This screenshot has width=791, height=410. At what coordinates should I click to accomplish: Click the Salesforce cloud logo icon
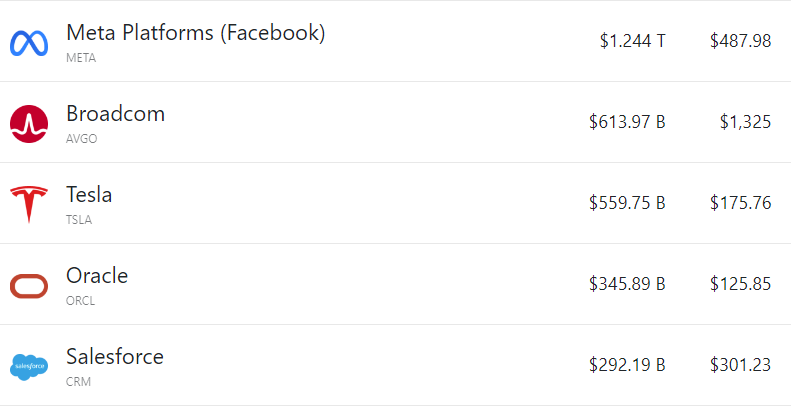pyautogui.click(x=29, y=367)
